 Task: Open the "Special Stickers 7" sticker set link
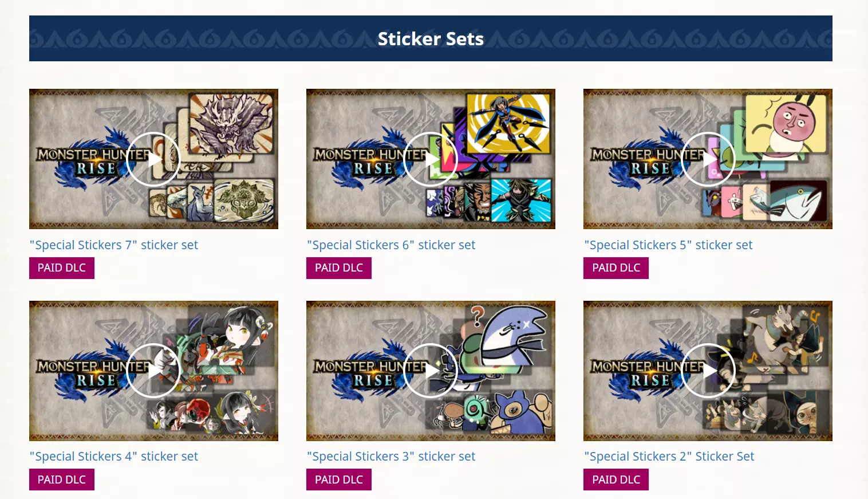point(114,245)
